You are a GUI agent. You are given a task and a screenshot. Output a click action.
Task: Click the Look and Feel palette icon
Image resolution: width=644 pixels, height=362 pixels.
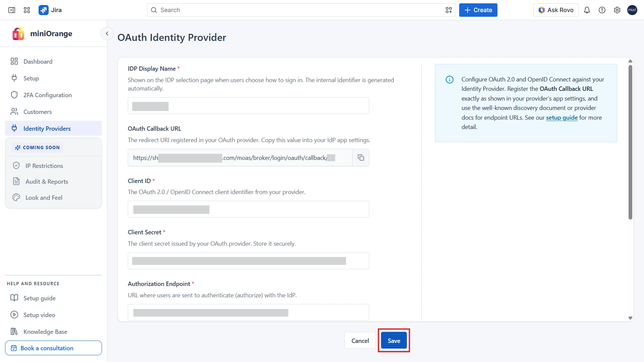tap(16, 197)
